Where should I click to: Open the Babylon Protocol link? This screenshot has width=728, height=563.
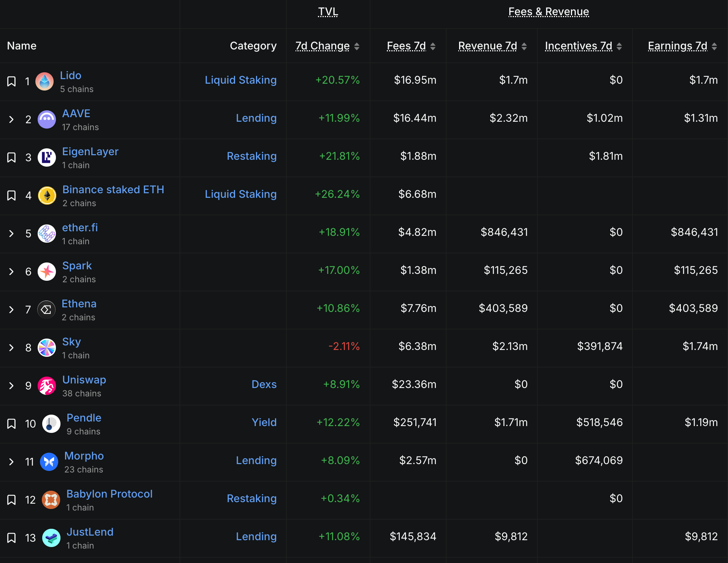[110, 494]
